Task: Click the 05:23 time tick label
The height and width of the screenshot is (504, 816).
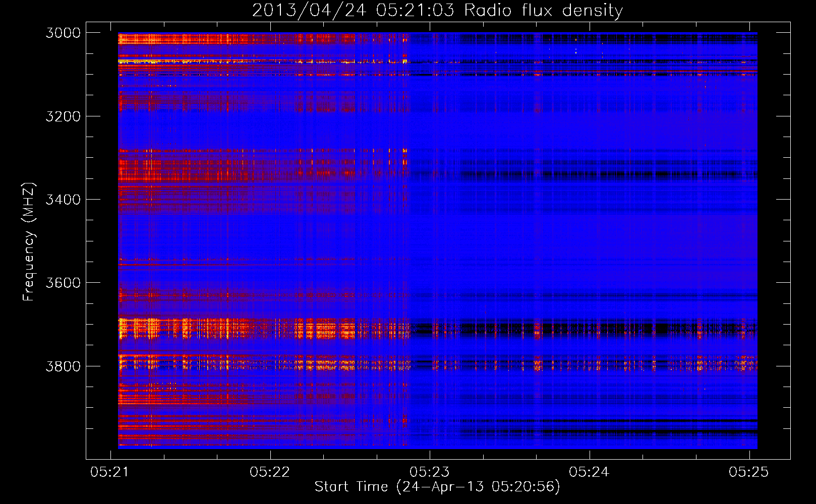Action: pyautogui.click(x=429, y=472)
